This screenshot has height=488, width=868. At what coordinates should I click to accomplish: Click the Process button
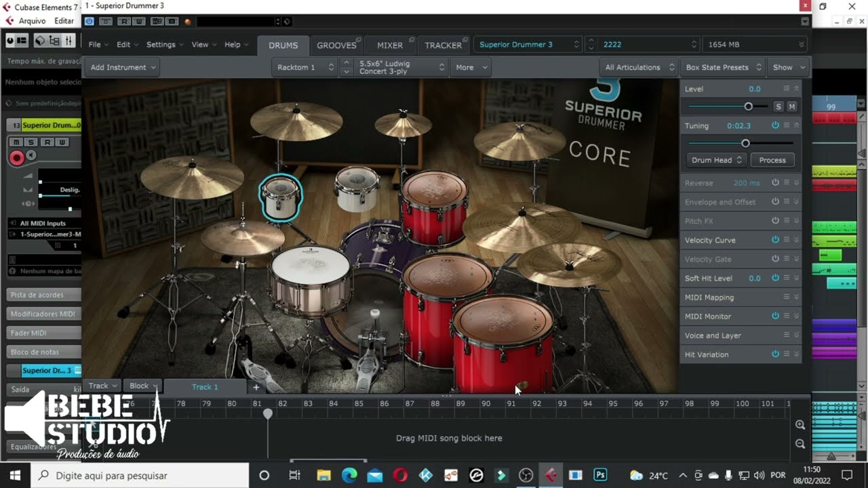[772, 160]
